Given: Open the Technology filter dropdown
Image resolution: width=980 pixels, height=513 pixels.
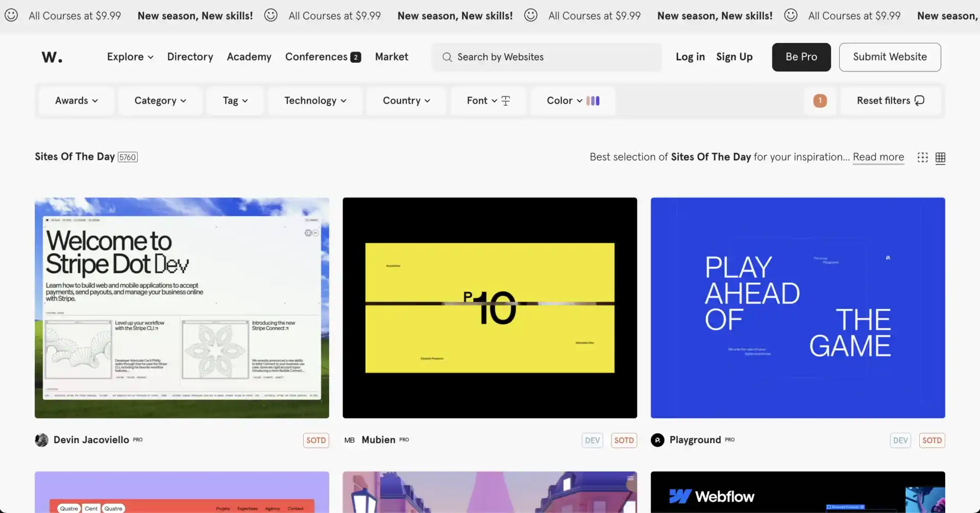Looking at the screenshot, I should [315, 101].
